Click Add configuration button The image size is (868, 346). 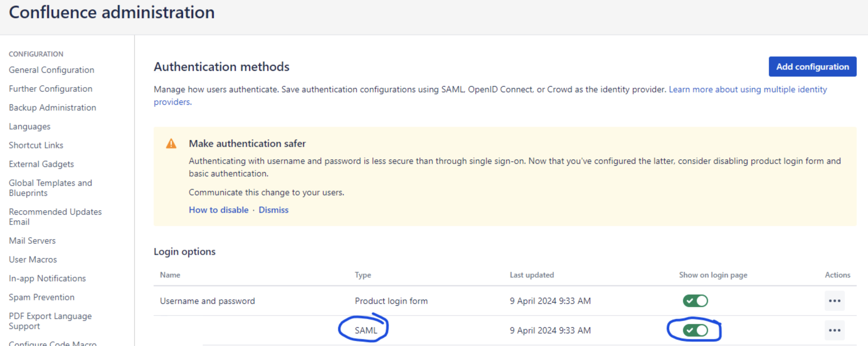point(812,67)
